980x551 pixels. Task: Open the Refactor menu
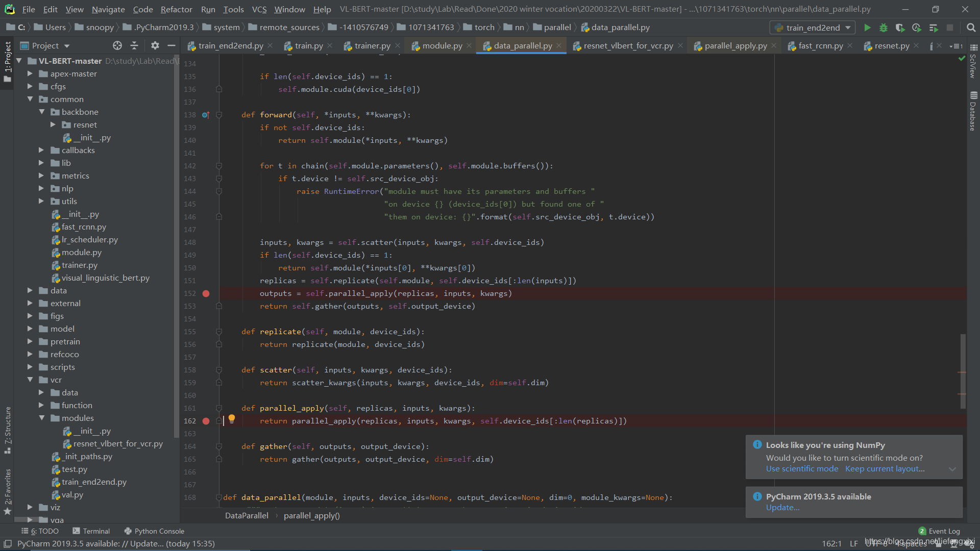tap(176, 9)
